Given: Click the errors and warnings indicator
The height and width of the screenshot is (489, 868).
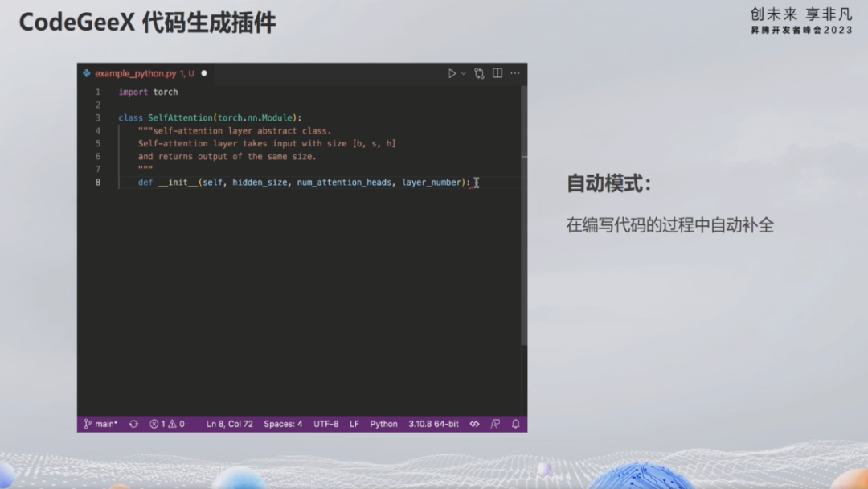Looking at the screenshot, I should [x=169, y=424].
